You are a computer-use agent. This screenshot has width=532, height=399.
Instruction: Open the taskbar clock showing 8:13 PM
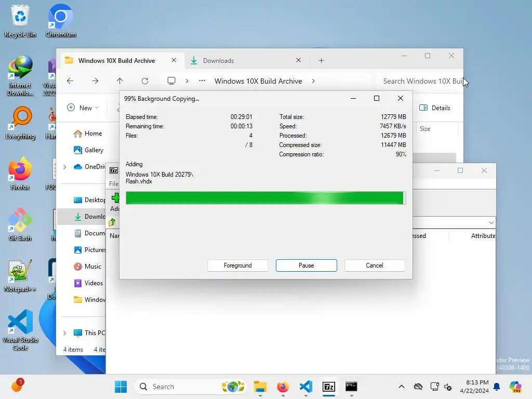click(474, 387)
